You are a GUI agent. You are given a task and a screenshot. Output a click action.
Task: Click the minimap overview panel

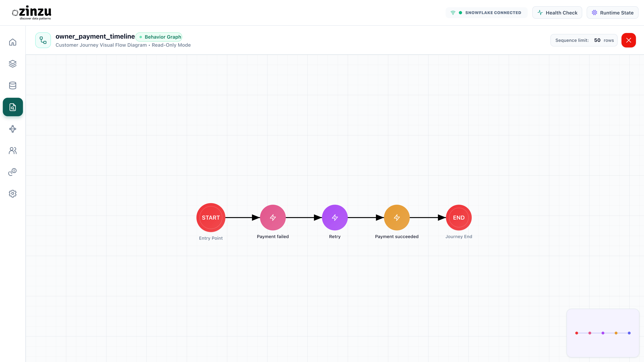[x=603, y=333]
